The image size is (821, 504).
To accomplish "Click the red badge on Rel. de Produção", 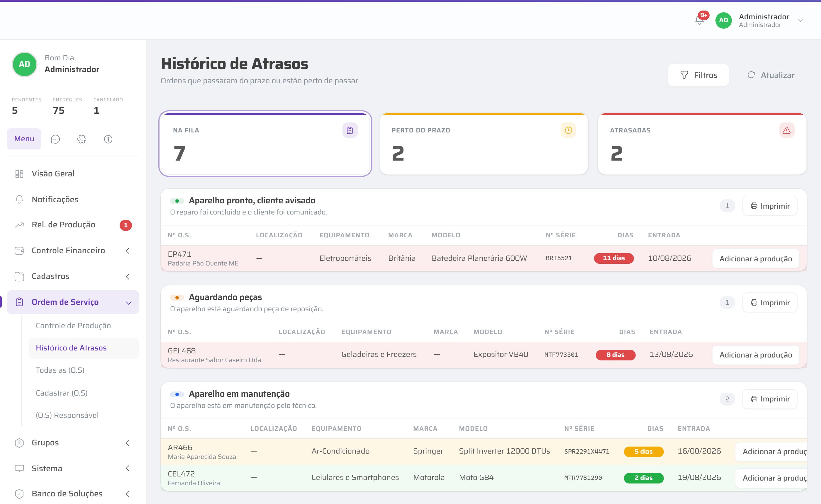I will point(126,225).
